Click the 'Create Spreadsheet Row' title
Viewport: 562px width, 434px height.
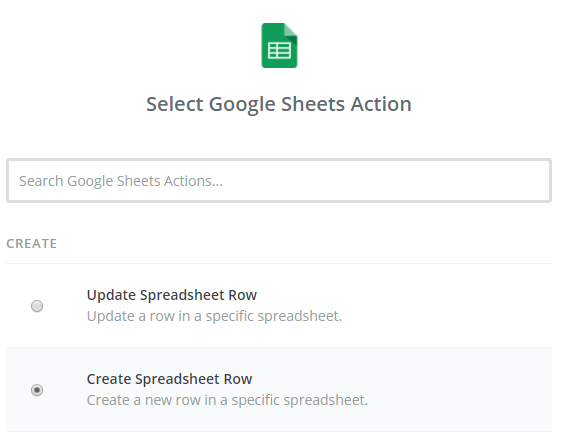tap(169, 379)
